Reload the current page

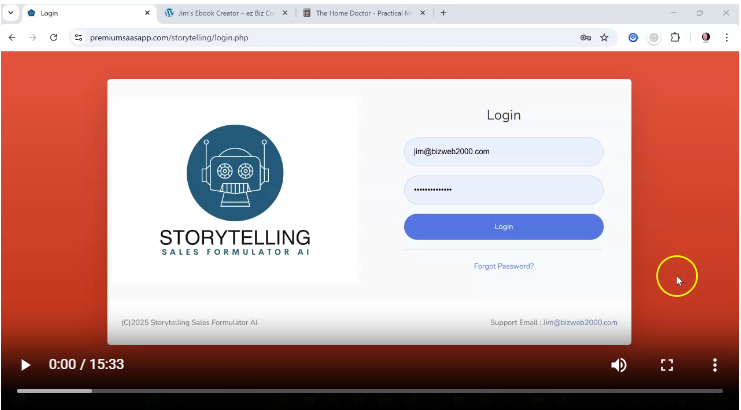(53, 38)
